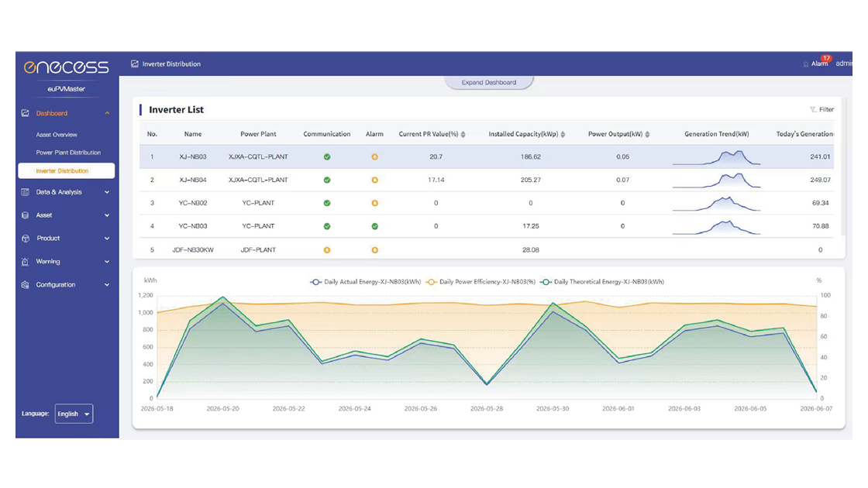Sort by Current PR Value column
Viewport: 868px width, 488px height.
[x=463, y=135]
